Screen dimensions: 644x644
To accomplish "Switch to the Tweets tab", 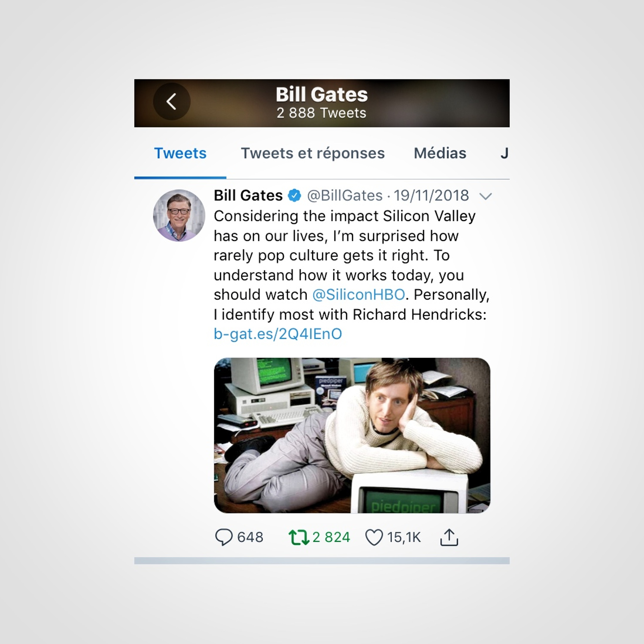I will [180, 153].
